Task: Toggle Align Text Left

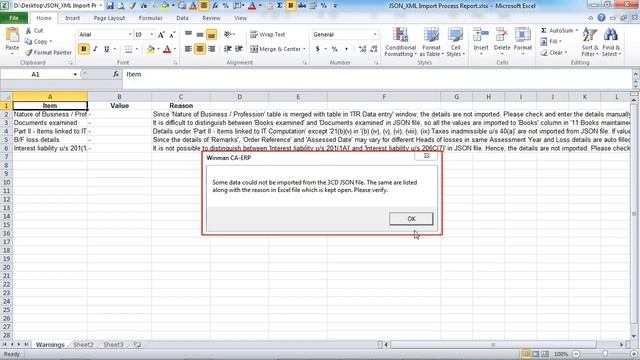Action: pyautogui.click(x=188, y=49)
